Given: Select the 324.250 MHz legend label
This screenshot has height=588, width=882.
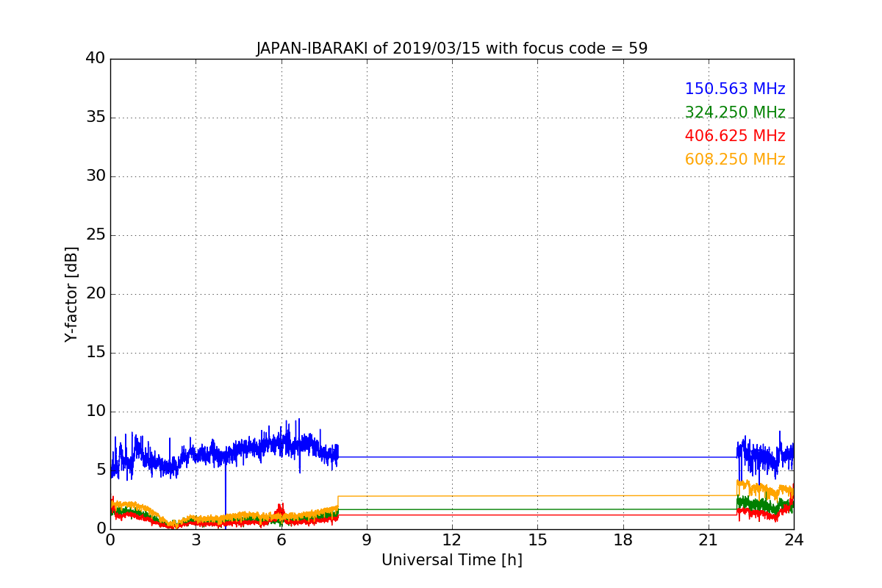Looking at the screenshot, I should click(x=735, y=112).
